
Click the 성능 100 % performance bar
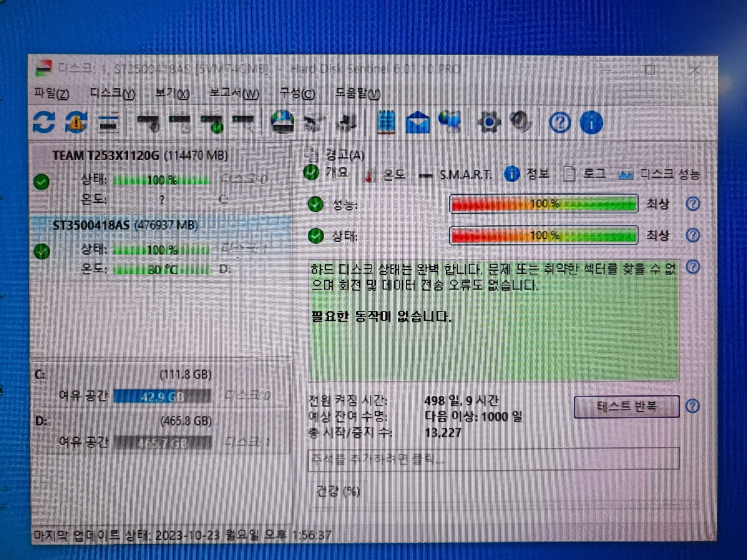pyautogui.click(x=544, y=204)
